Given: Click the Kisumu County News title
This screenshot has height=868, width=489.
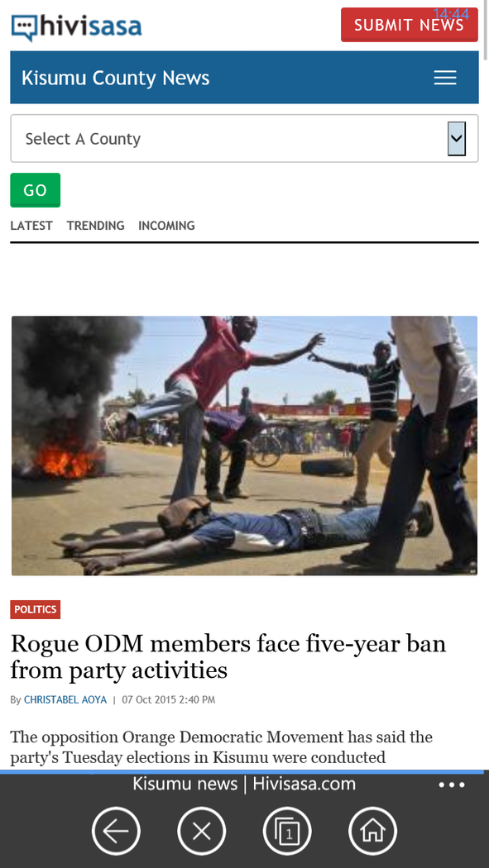Looking at the screenshot, I should (116, 78).
